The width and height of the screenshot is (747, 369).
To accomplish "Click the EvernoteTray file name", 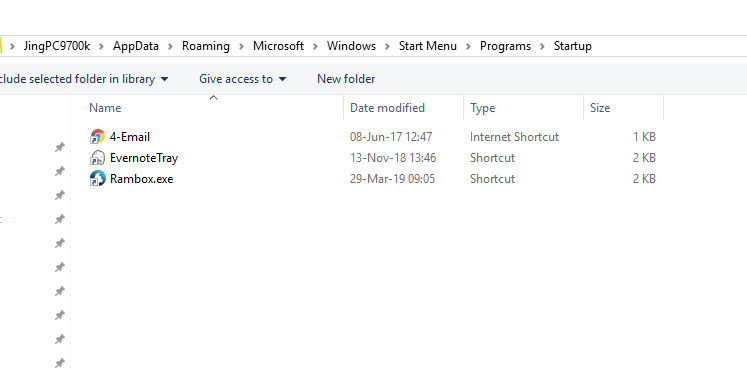I will pyautogui.click(x=144, y=158).
